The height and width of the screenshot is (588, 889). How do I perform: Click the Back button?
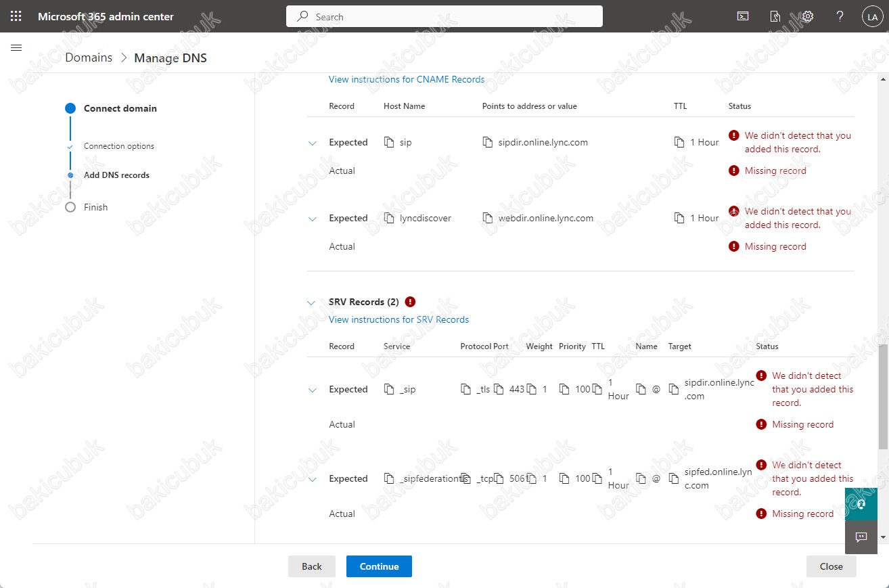point(312,566)
